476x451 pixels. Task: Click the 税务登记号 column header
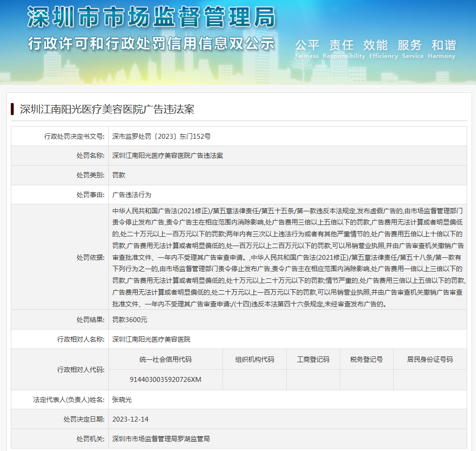[366, 359]
